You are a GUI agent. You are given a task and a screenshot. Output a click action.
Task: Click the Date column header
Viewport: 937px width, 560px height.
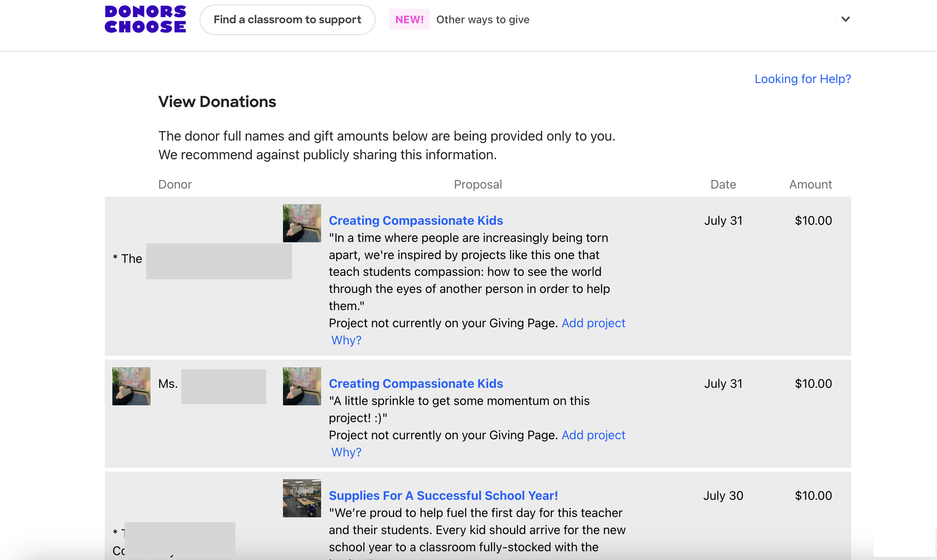723,184
